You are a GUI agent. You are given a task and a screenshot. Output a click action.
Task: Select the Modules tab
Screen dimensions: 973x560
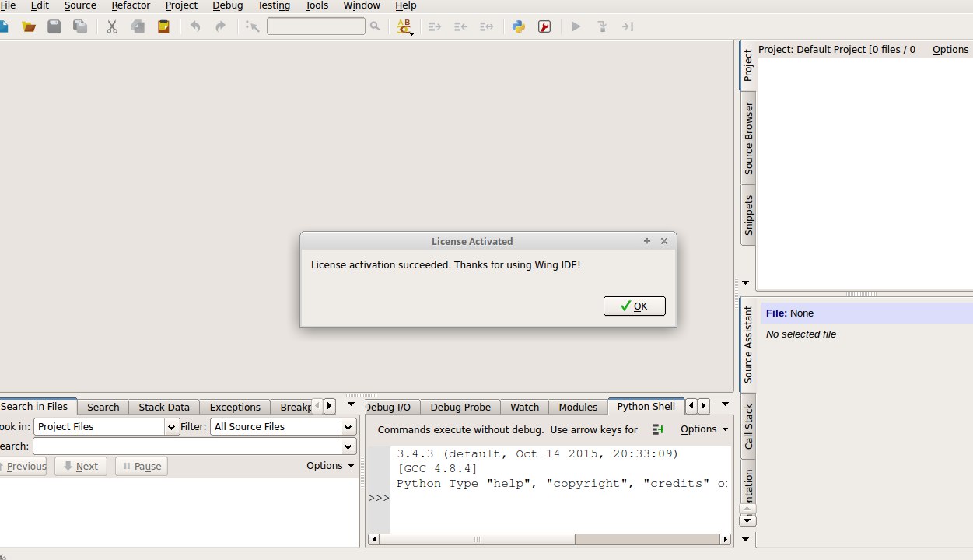578,407
